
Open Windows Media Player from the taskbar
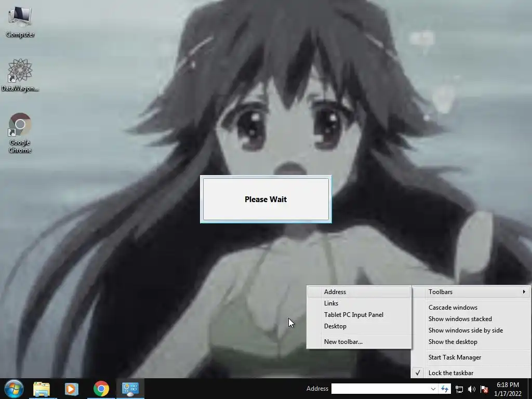tap(71, 389)
